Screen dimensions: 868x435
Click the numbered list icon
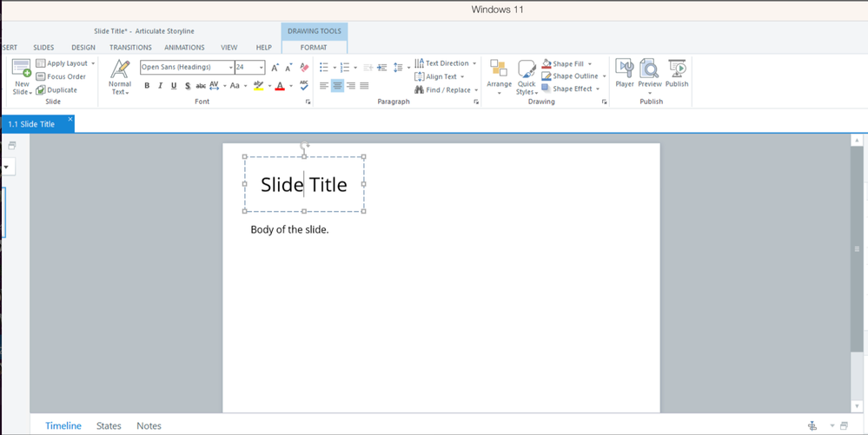point(345,68)
